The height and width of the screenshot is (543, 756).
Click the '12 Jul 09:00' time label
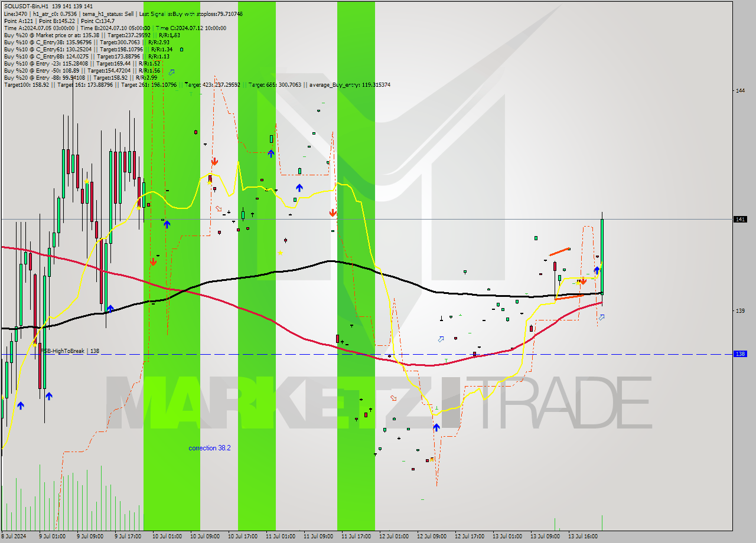coord(431,537)
